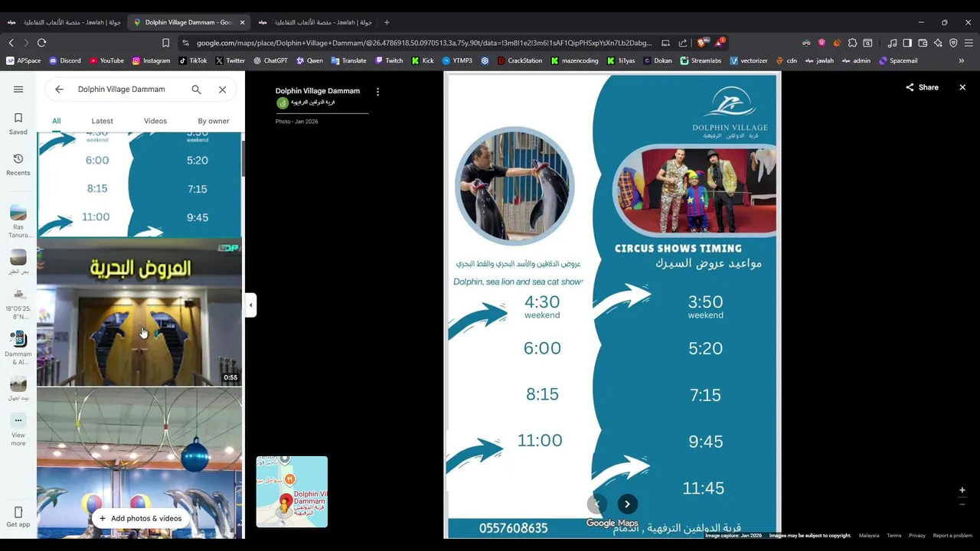The width and height of the screenshot is (980, 551).
Task: Open the Streamlabs bookmark
Action: 701,60
